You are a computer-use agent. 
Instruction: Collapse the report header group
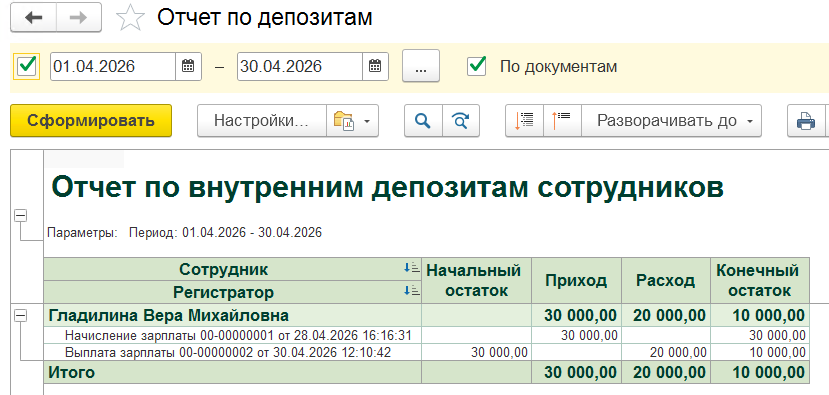20,216
